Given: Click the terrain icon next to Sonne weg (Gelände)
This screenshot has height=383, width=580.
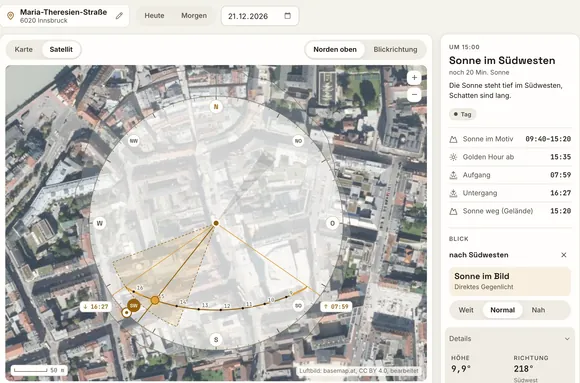Looking at the screenshot, I should tap(453, 211).
